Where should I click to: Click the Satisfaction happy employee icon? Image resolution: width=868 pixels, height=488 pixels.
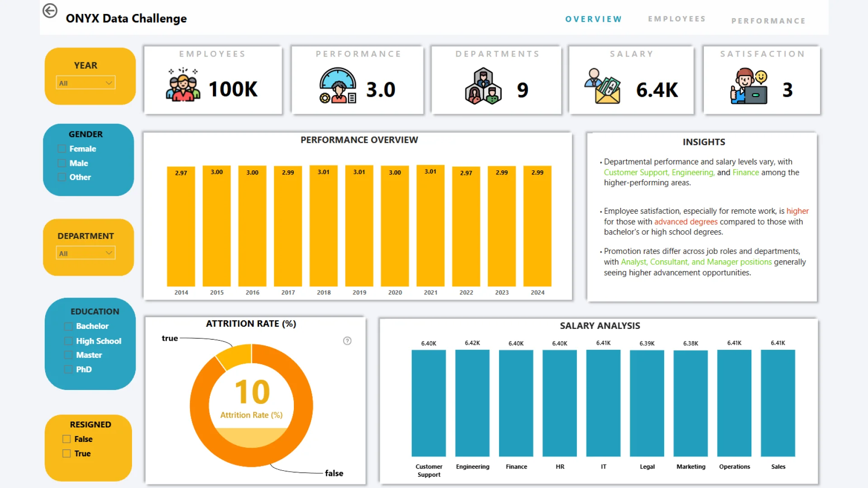pyautogui.click(x=749, y=86)
